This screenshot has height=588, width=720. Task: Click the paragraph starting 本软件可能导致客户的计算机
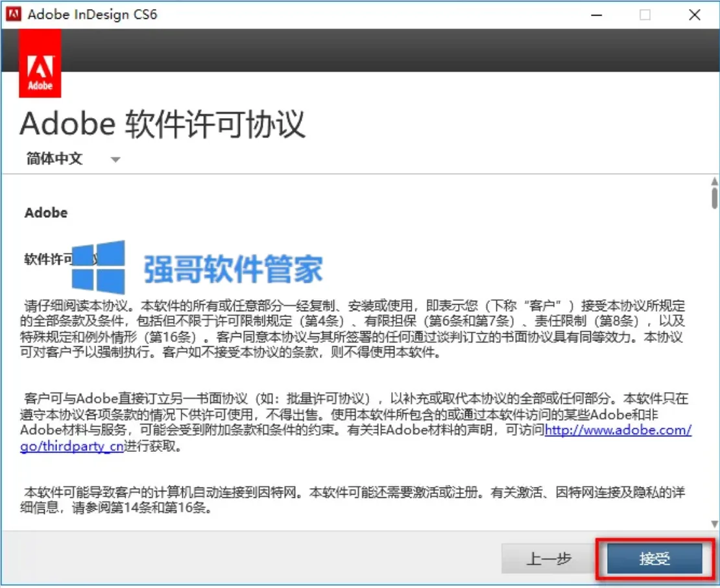353,500
